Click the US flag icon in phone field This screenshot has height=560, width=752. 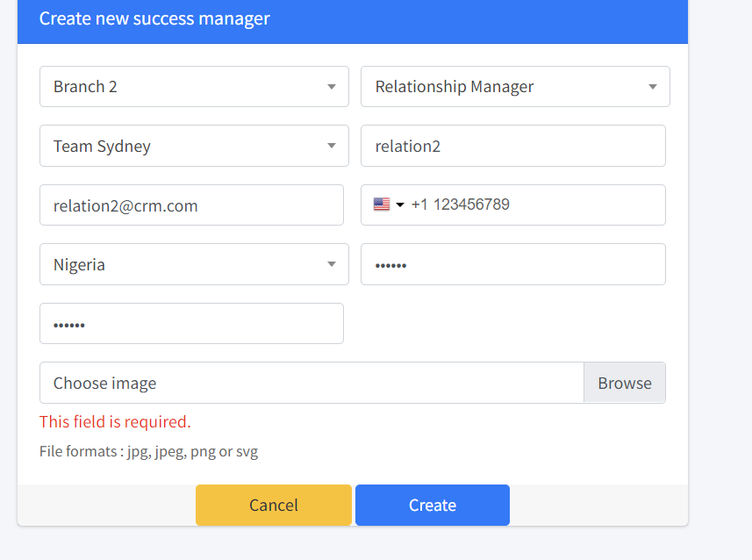click(382, 205)
